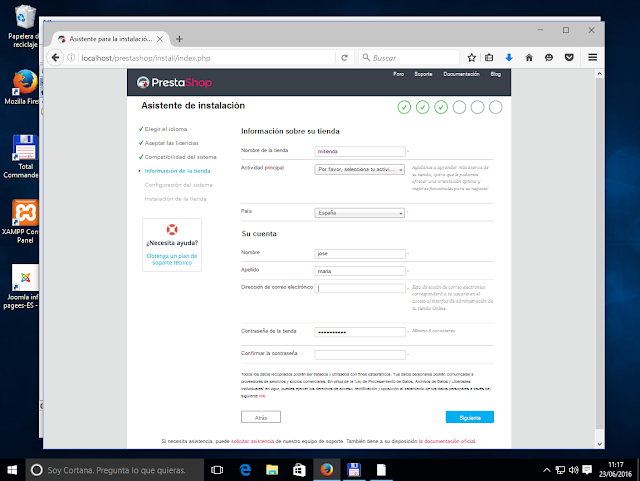The height and width of the screenshot is (481, 640).
Task: Click Contraseña de la tienda field
Action: pyautogui.click(x=360, y=332)
